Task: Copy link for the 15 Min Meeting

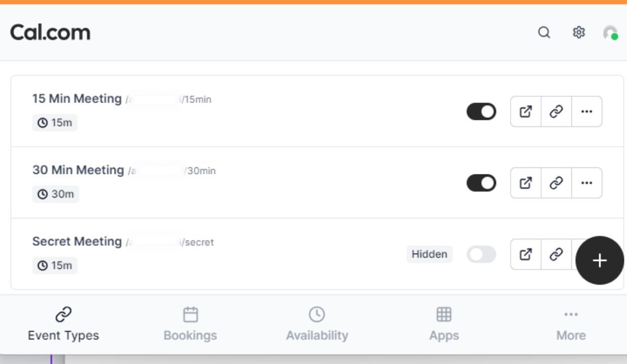Action: (556, 112)
